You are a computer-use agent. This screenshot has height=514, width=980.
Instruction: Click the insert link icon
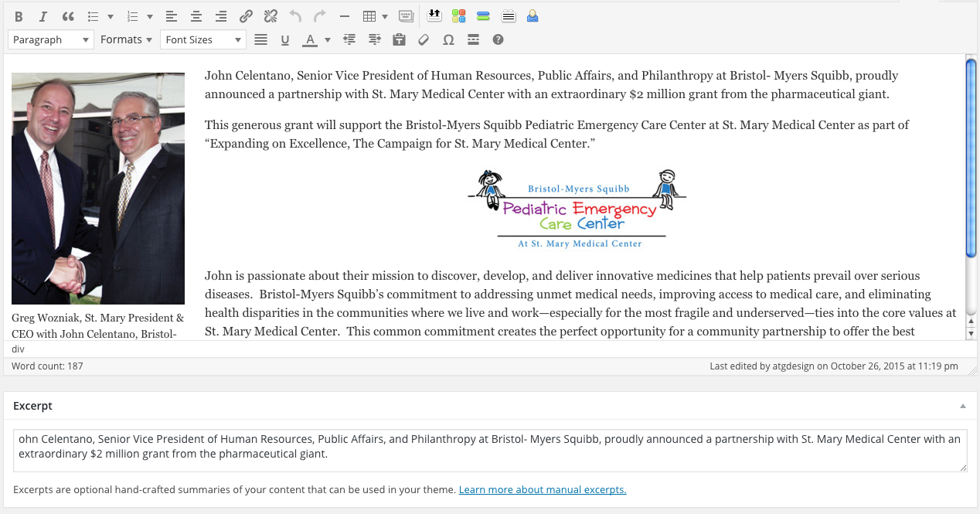coord(246,16)
